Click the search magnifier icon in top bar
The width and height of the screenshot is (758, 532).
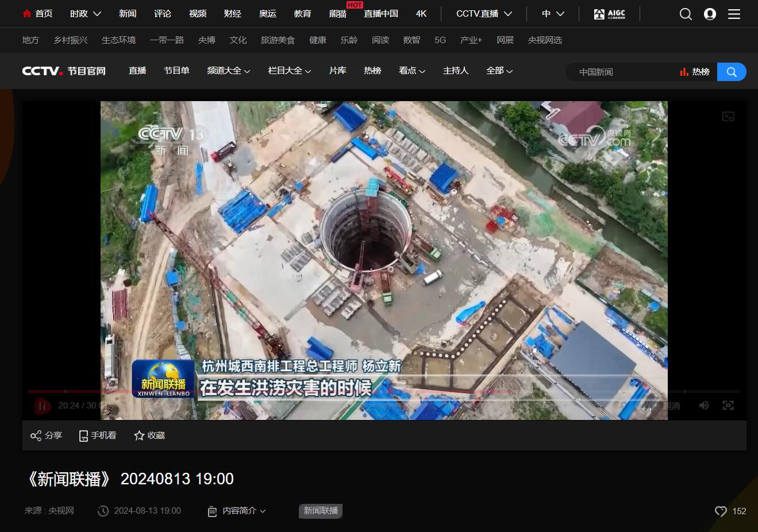(686, 14)
